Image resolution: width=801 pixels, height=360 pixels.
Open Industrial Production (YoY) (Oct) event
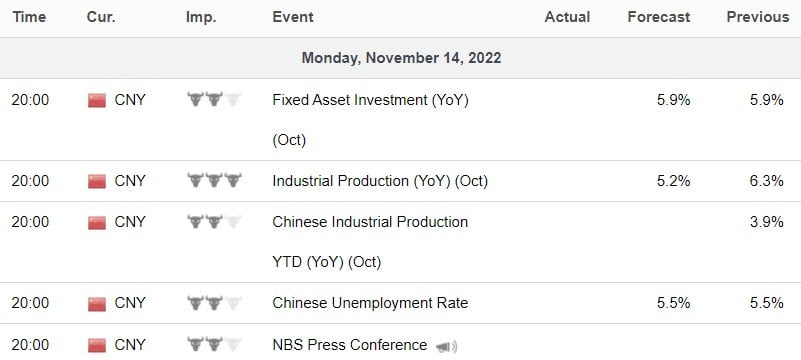(380, 181)
